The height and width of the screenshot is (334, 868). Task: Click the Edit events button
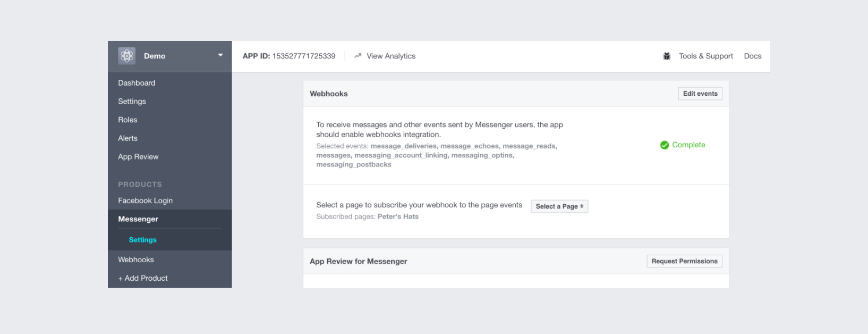point(700,94)
